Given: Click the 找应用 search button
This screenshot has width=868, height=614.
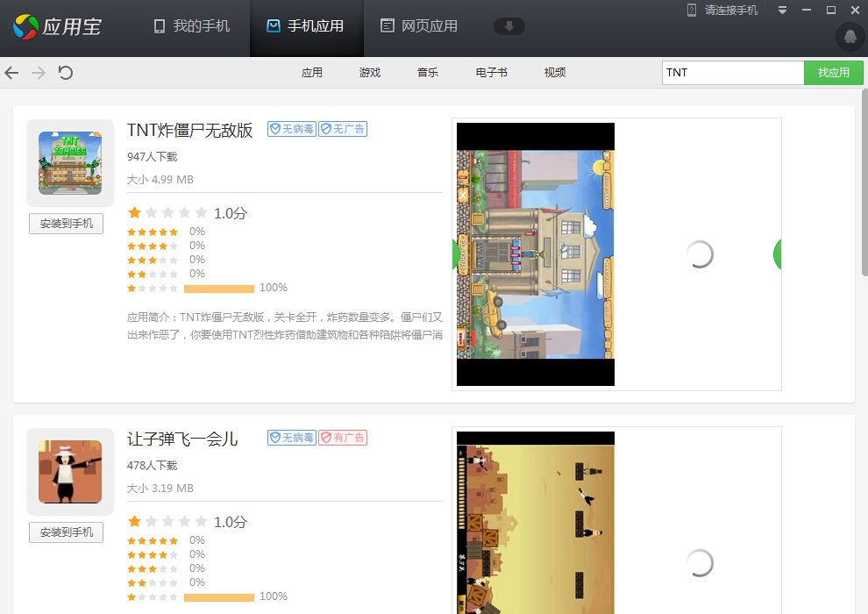Looking at the screenshot, I should point(833,73).
